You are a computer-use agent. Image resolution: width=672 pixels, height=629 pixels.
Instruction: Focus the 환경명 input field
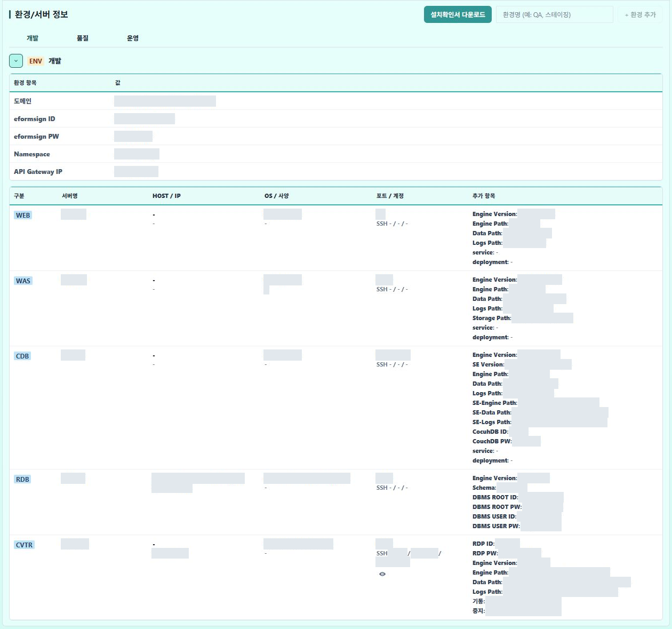(555, 15)
